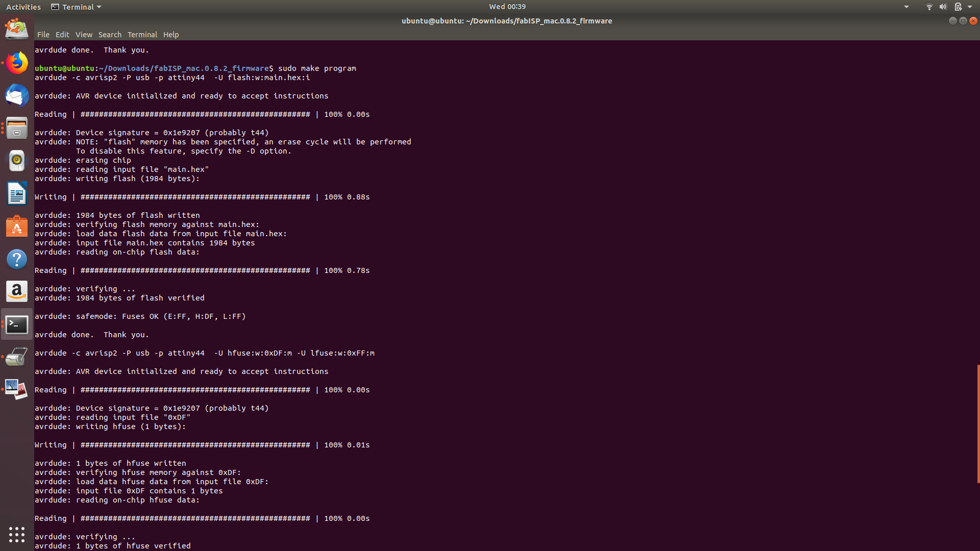This screenshot has width=980, height=551.
Task: Click the Writing progress bar showing 0.01s
Action: (202, 445)
